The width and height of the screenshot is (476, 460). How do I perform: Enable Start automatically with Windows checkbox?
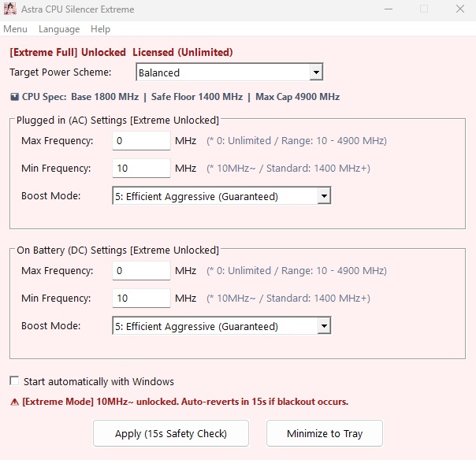pyautogui.click(x=14, y=380)
